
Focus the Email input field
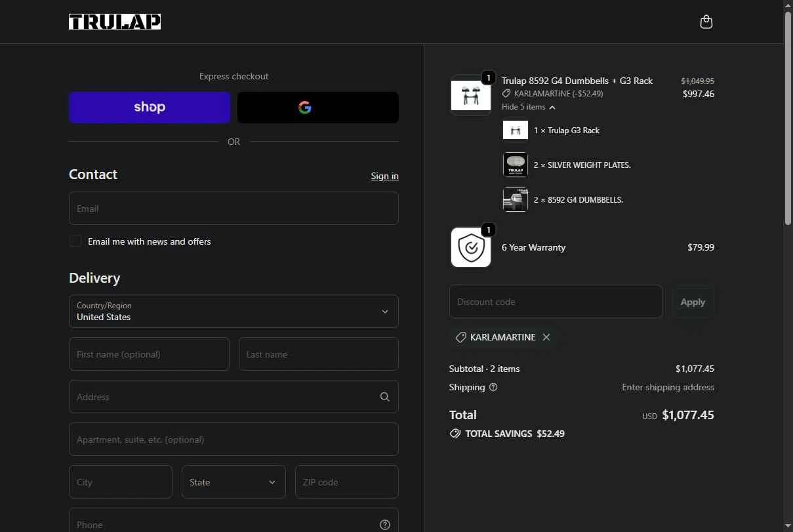(x=234, y=209)
